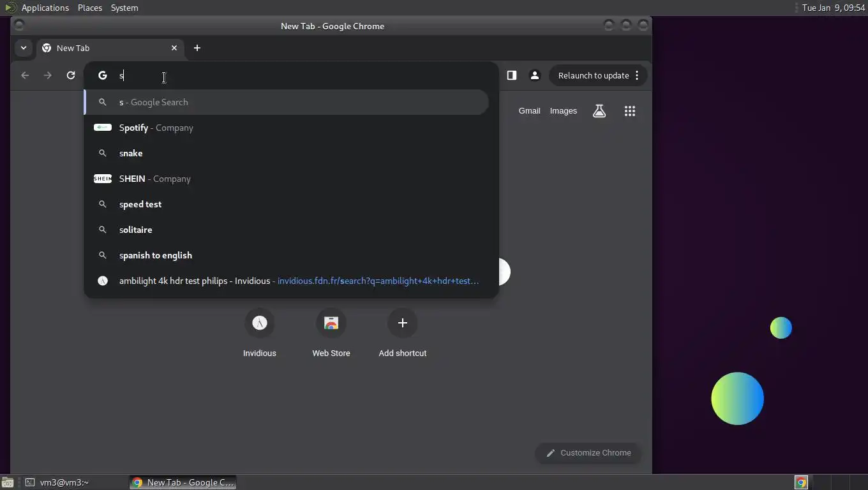Choose the SHEIN - Company suggestion
The image size is (868, 490).
pyautogui.click(x=287, y=179)
